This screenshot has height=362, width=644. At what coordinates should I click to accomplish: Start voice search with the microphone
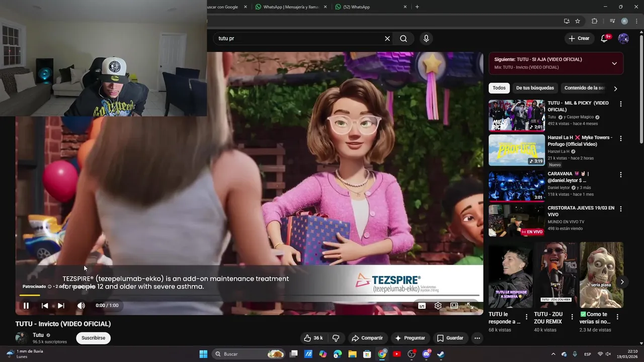tap(426, 38)
